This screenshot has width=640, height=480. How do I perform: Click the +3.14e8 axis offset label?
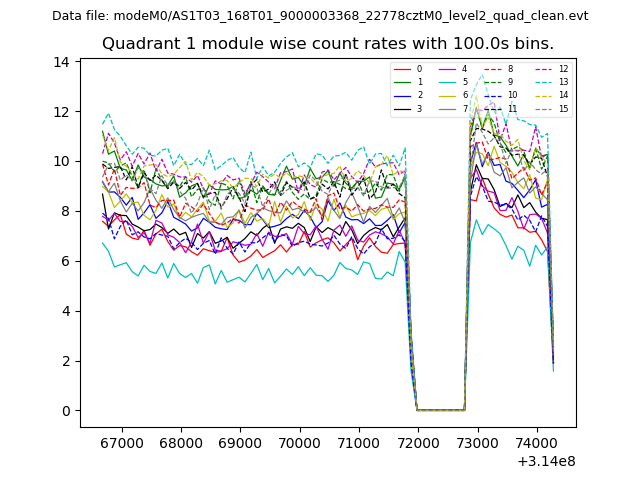(x=546, y=461)
